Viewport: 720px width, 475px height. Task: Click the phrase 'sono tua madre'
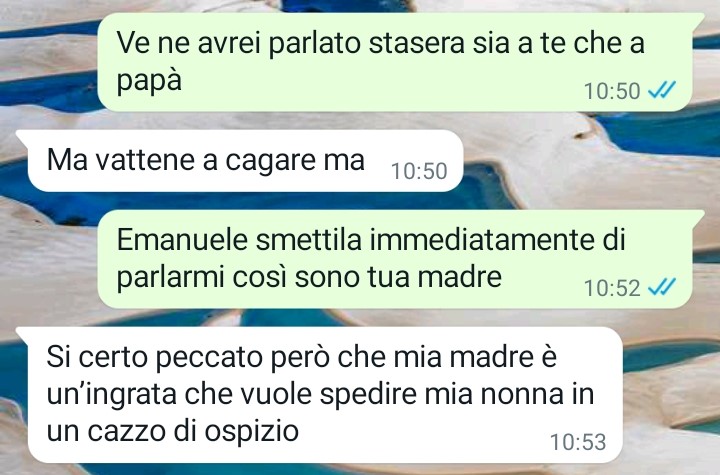coord(398,277)
